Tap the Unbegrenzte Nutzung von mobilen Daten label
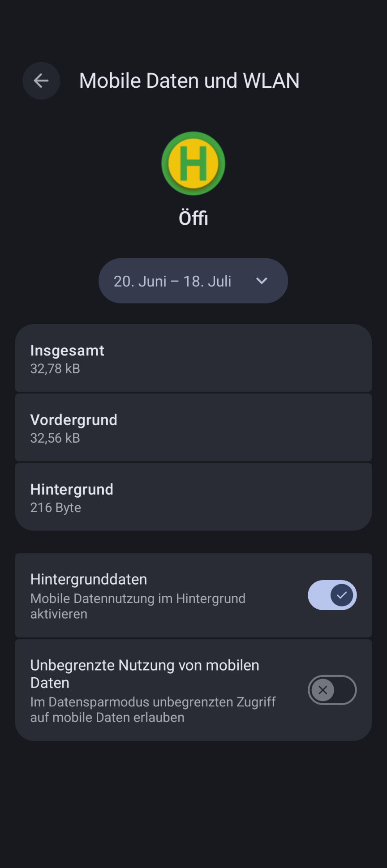This screenshot has height=868, width=387. [x=145, y=674]
